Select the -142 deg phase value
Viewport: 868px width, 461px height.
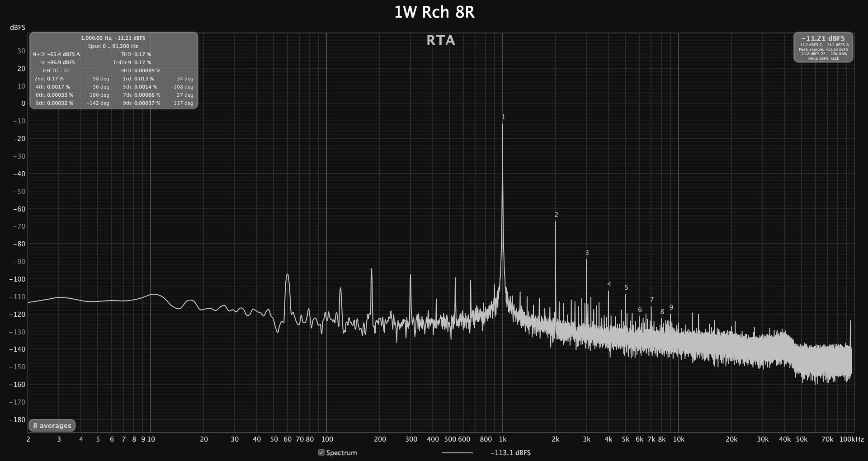[x=98, y=103]
